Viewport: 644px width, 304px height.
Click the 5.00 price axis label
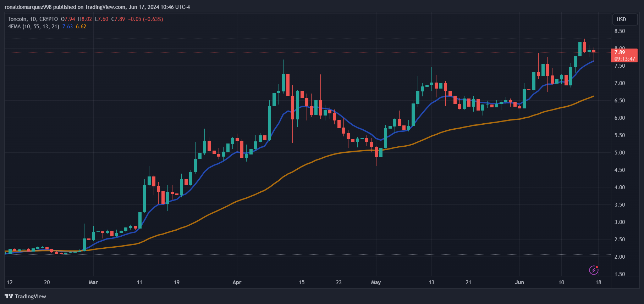(x=620, y=153)
